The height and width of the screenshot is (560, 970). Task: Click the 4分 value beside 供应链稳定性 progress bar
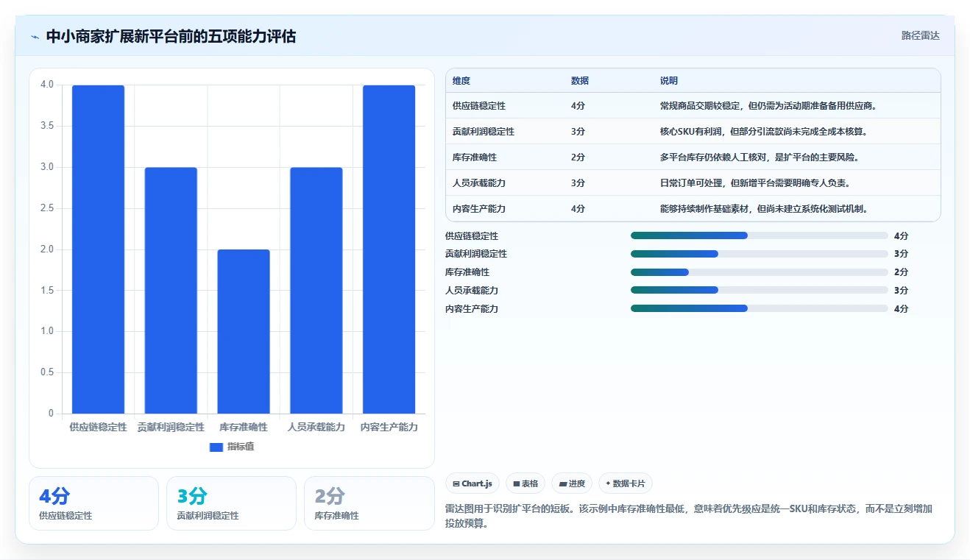901,236
